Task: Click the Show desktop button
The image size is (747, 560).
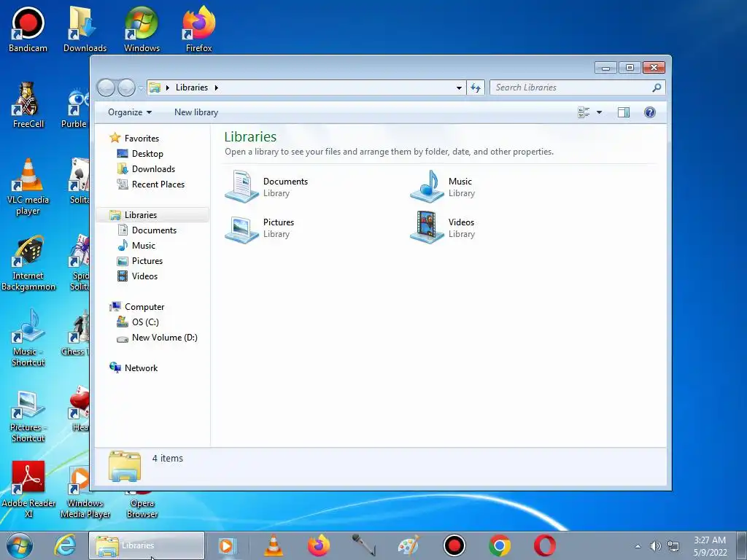Action: pyautogui.click(x=742, y=545)
